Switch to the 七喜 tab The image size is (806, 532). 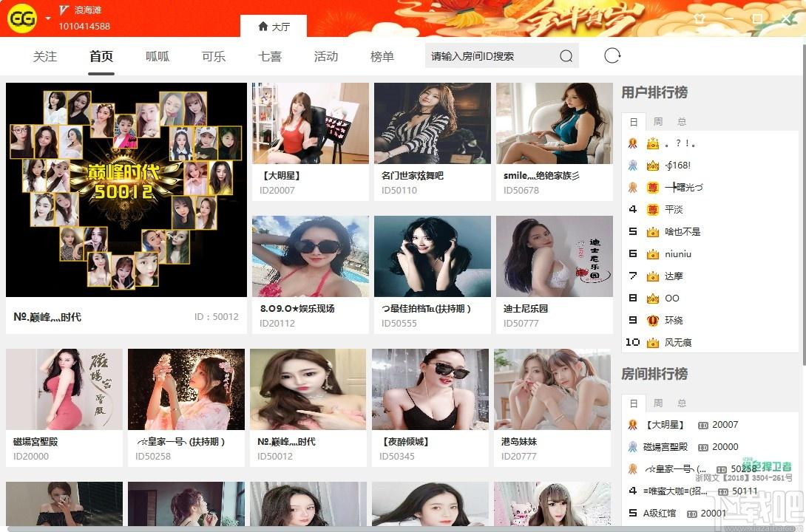(270, 56)
